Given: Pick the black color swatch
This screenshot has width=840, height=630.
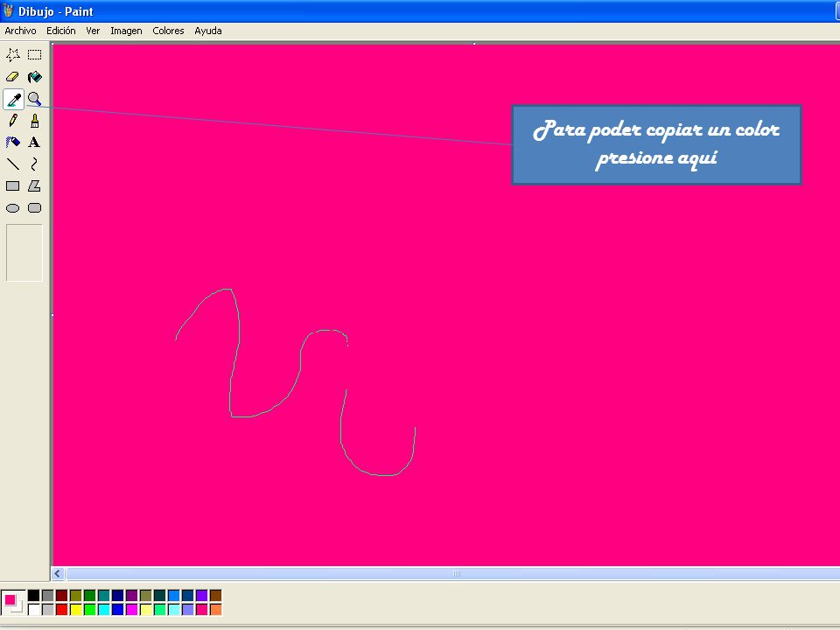Looking at the screenshot, I should pos(34,595).
